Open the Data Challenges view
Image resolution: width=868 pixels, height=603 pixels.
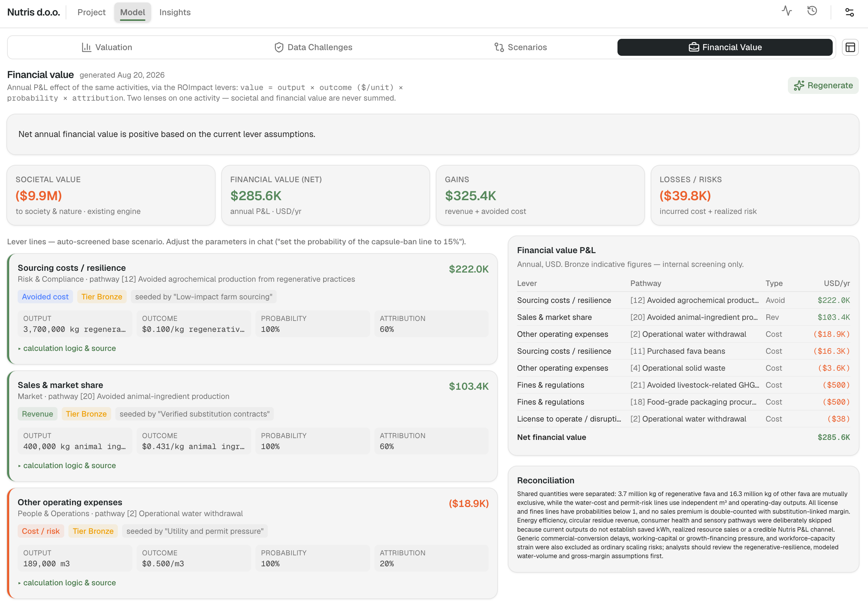[x=313, y=47]
